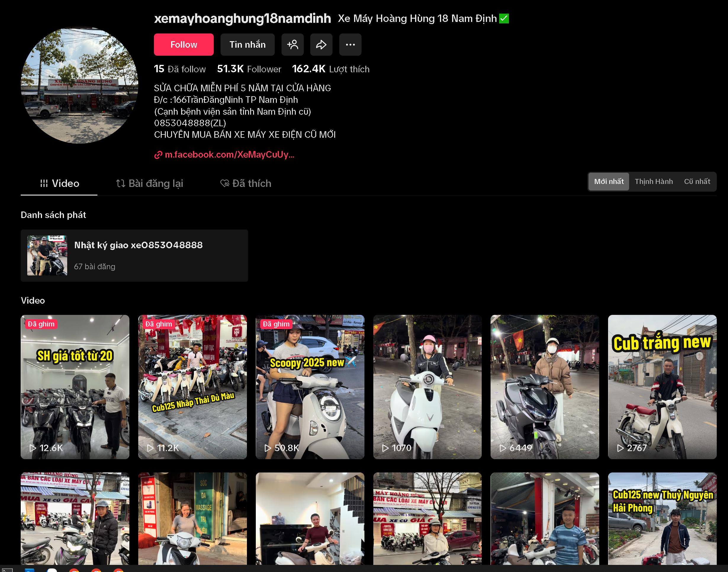Open Tin nhắn message button
The image size is (728, 572).
pyautogui.click(x=247, y=44)
